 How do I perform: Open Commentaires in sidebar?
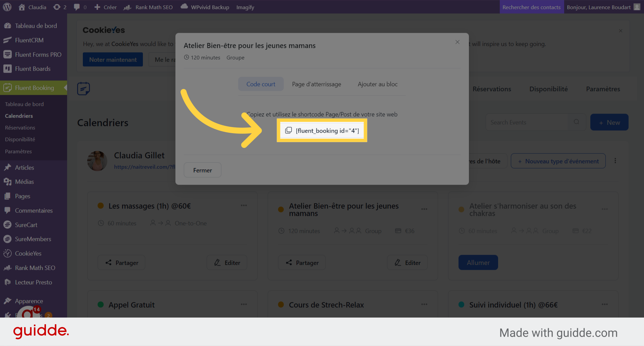click(34, 211)
